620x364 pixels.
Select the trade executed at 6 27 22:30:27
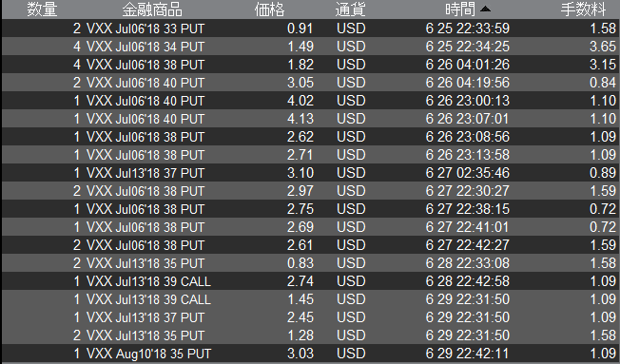[310, 191]
